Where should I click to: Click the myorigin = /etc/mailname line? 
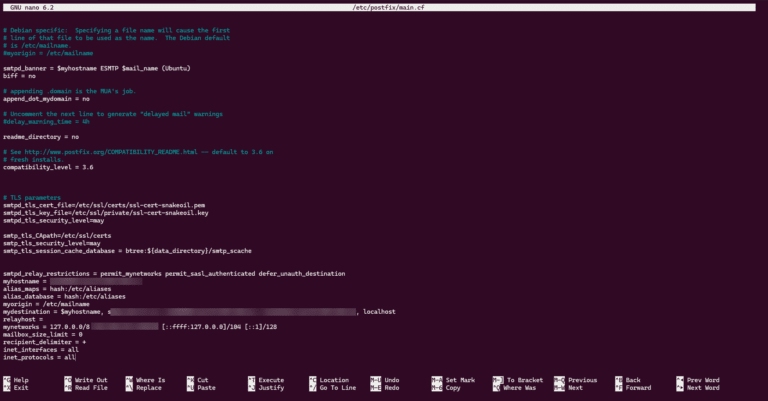pos(47,304)
